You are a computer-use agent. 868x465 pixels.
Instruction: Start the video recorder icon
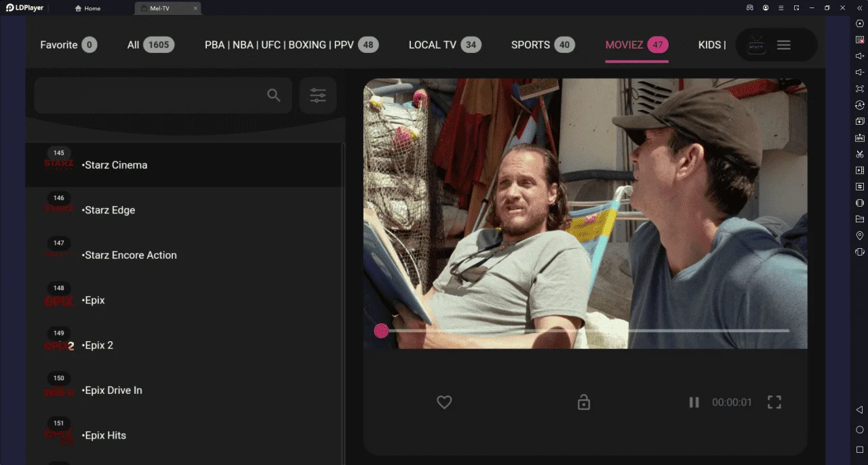coord(860,170)
